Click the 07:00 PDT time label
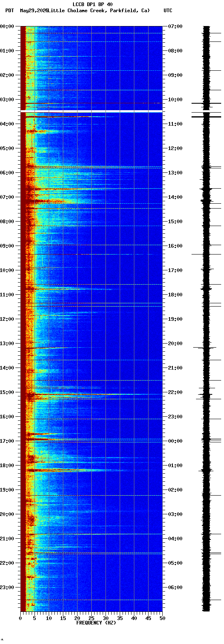The width and height of the screenshot is (224, 644). pos(7,197)
